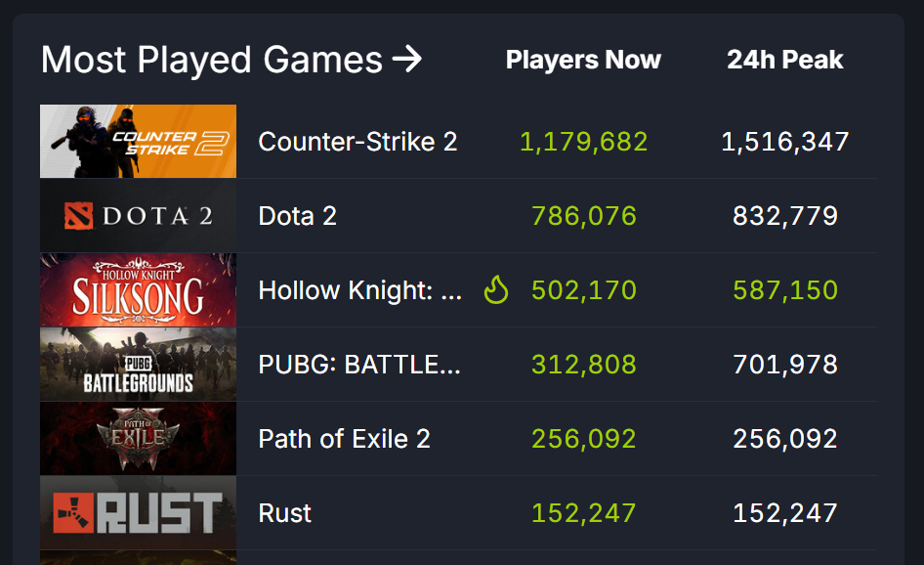
Task: Click PUBG's players now value 312,808
Action: tap(583, 365)
